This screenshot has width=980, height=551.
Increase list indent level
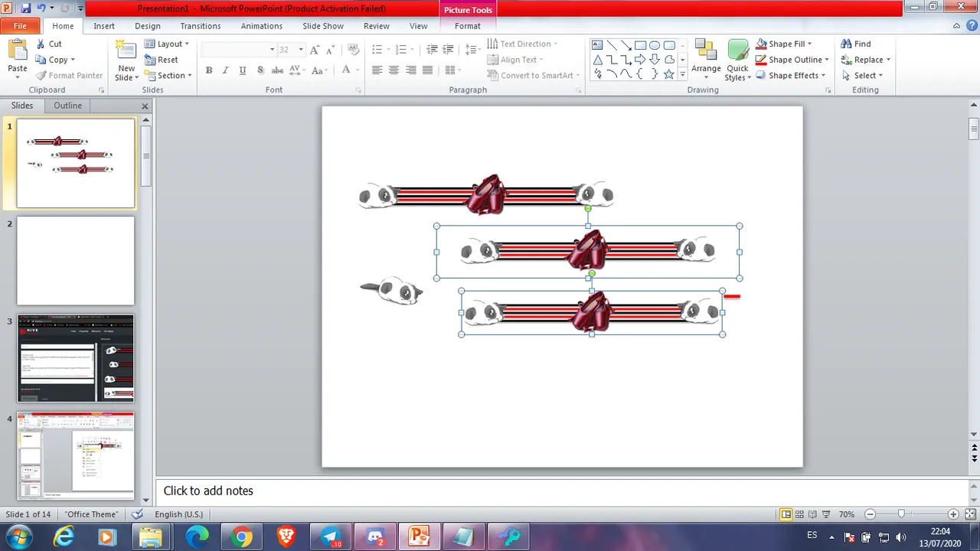pos(449,49)
